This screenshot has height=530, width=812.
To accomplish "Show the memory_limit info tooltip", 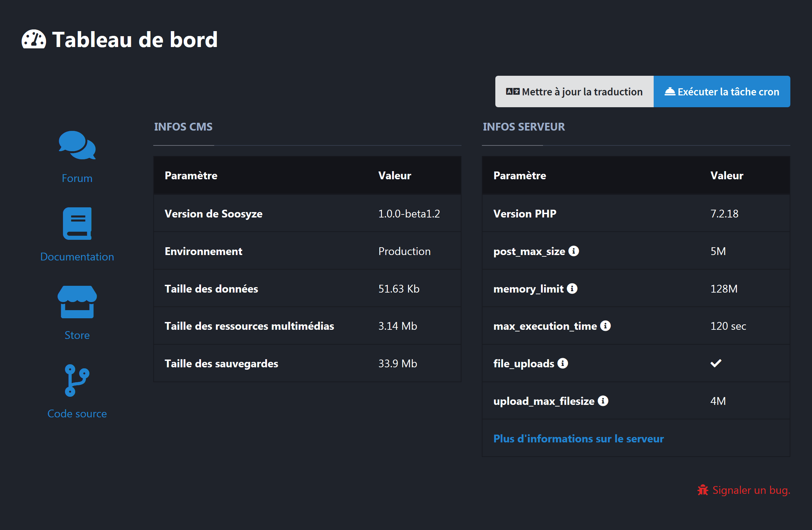I will (x=572, y=288).
